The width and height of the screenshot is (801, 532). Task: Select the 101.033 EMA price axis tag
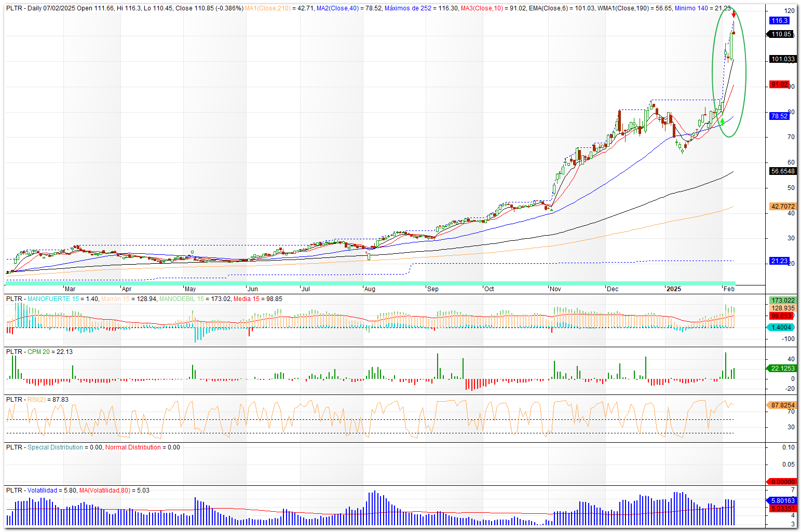point(782,59)
